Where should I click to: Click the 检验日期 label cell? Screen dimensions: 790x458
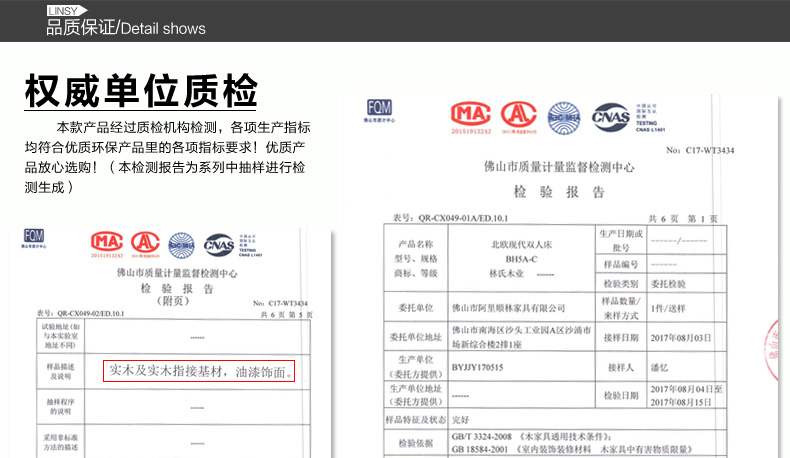(621, 396)
